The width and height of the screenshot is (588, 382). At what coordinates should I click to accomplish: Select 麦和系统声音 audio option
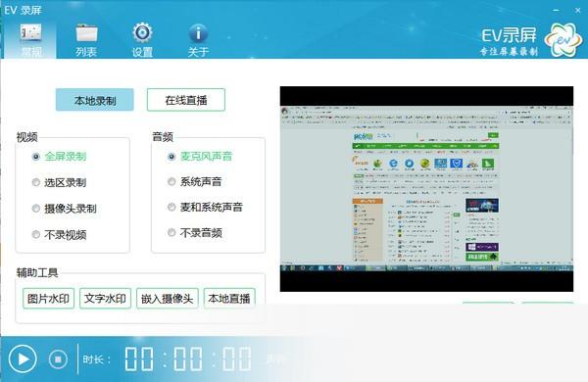206,207
